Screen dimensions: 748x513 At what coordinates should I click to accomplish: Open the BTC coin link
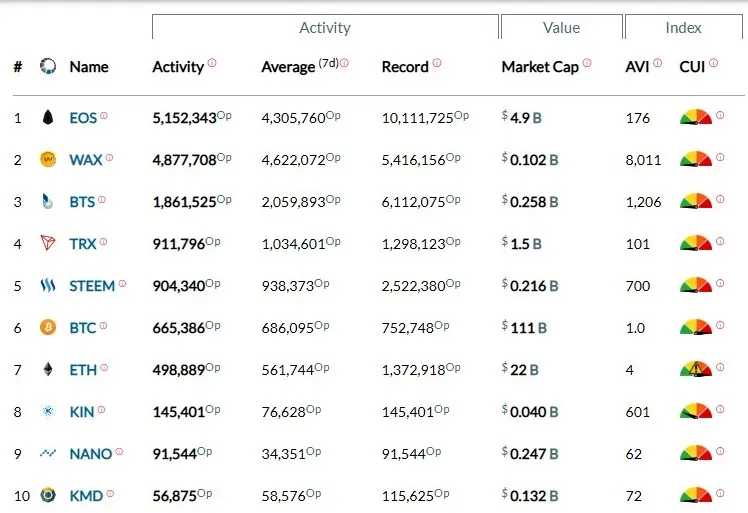[x=83, y=328]
